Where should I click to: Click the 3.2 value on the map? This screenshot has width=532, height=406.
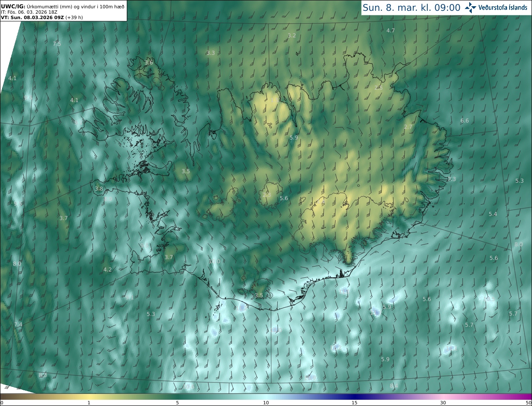292,36
